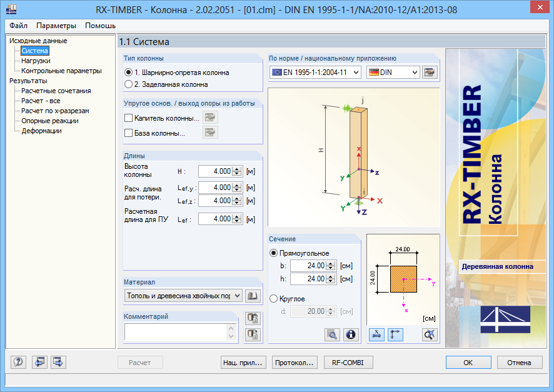Image resolution: width=554 pixels, height=392 pixels.
Task: Toggle the axes display icon below section drawing
Action: pyautogui.click(x=395, y=334)
